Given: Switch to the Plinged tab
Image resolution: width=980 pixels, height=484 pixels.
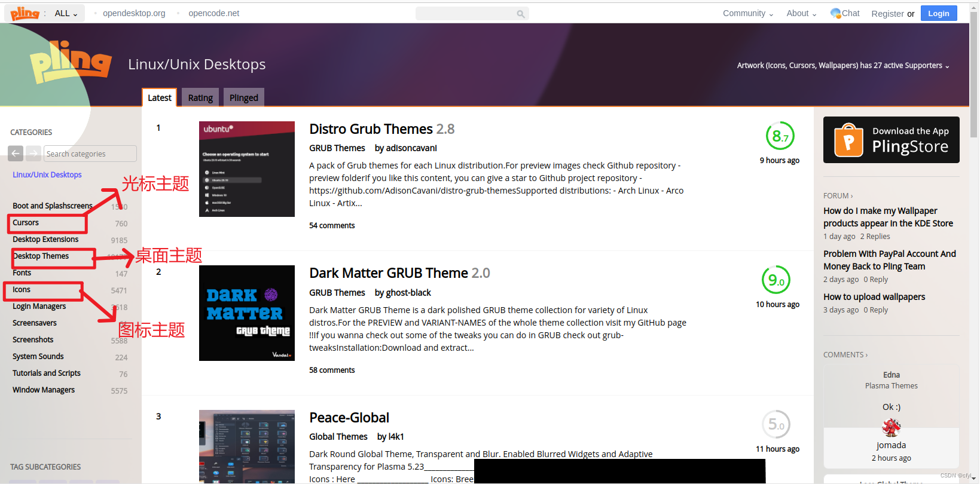Looking at the screenshot, I should coord(244,97).
